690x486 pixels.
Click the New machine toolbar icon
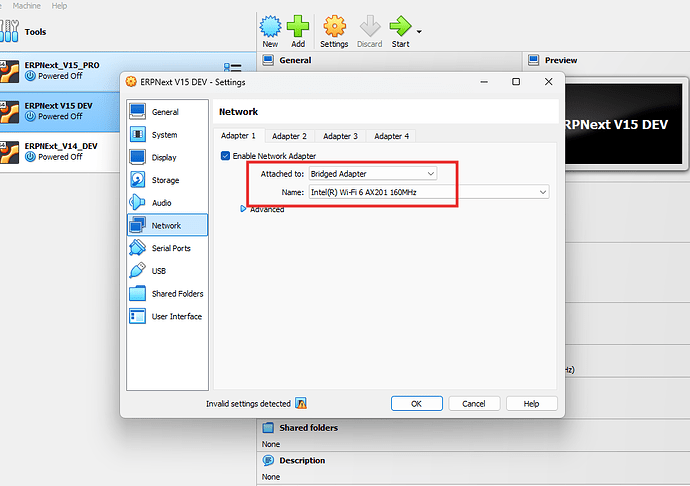tap(270, 31)
